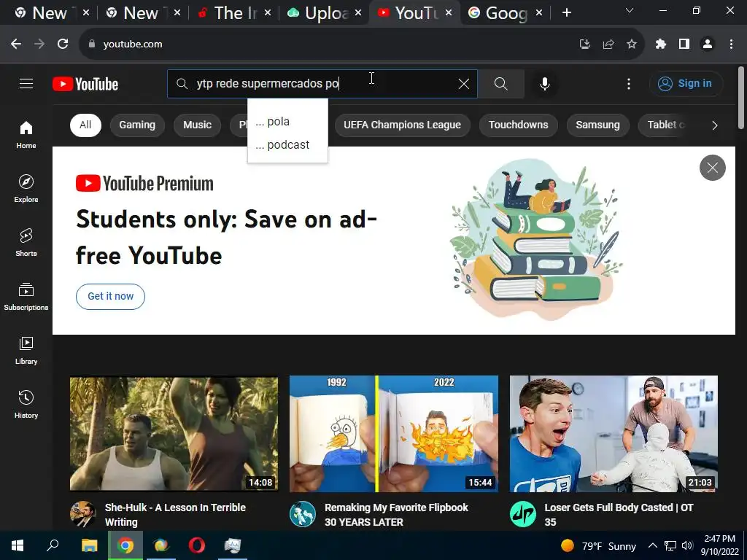Start voice search with the microphone
Viewport: 747px width, 560px height.
point(544,84)
